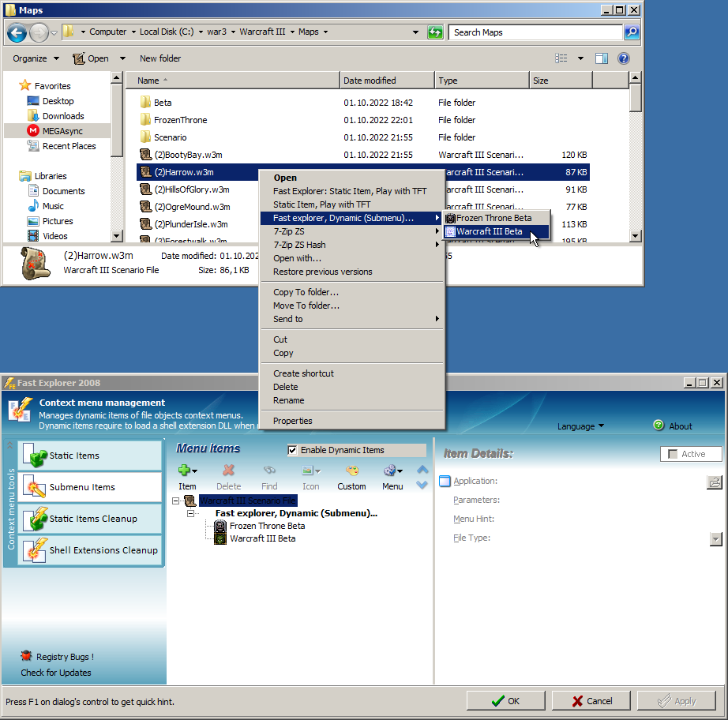Image resolution: width=728 pixels, height=720 pixels.
Task: Select Static Item, Play with TFT entry
Action: 351,204
